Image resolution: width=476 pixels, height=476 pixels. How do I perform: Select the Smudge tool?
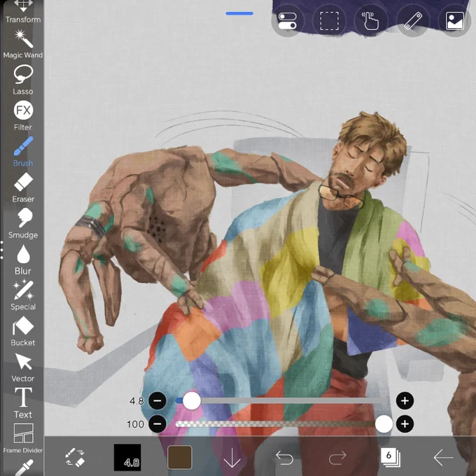click(23, 223)
